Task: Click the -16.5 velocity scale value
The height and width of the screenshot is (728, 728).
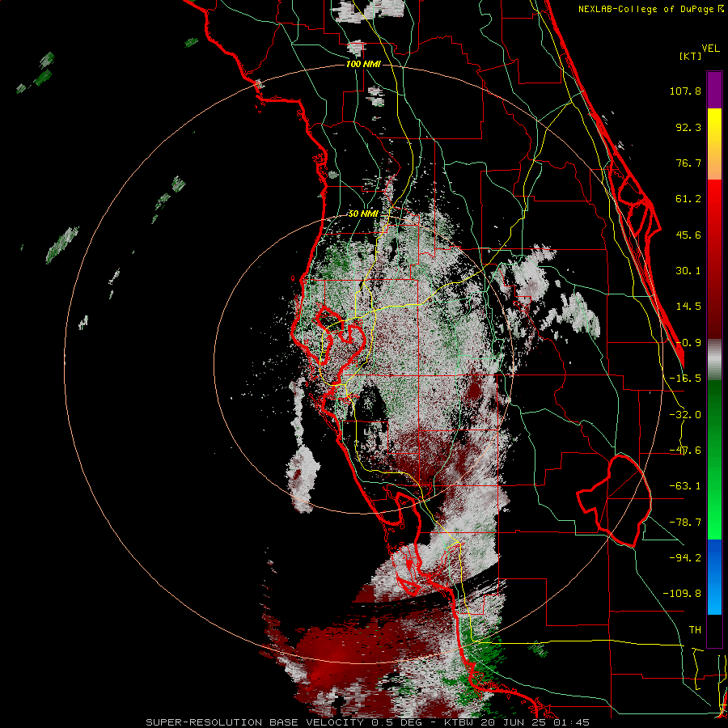Action: coord(685,379)
